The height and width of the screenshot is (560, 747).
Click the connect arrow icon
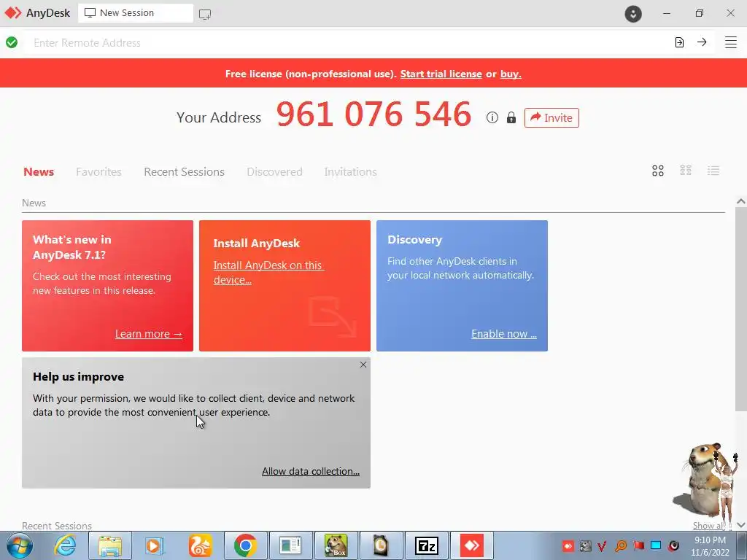(702, 42)
